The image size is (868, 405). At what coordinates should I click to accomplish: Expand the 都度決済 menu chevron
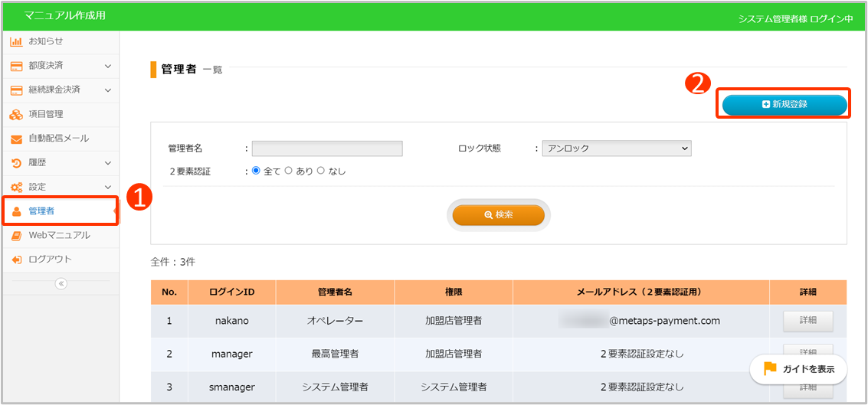(108, 66)
